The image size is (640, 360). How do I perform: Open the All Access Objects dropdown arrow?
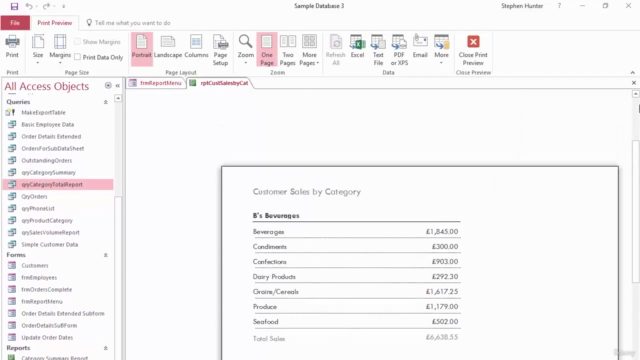108,86
